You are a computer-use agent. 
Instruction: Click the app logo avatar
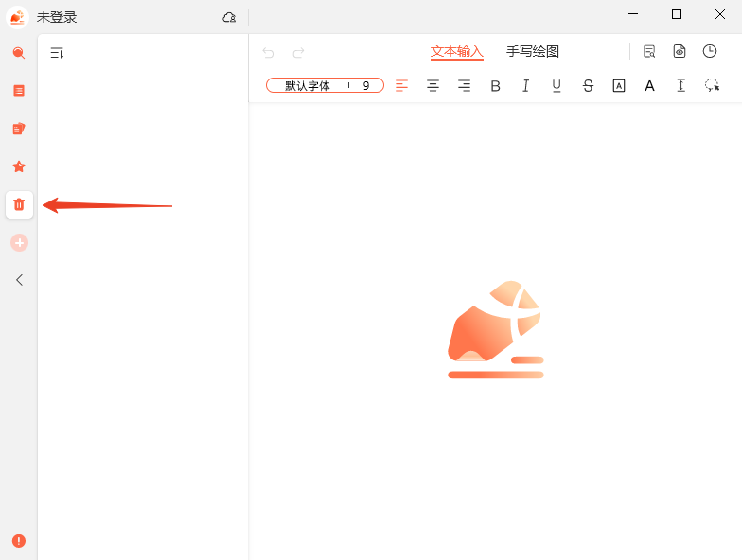coord(17,17)
